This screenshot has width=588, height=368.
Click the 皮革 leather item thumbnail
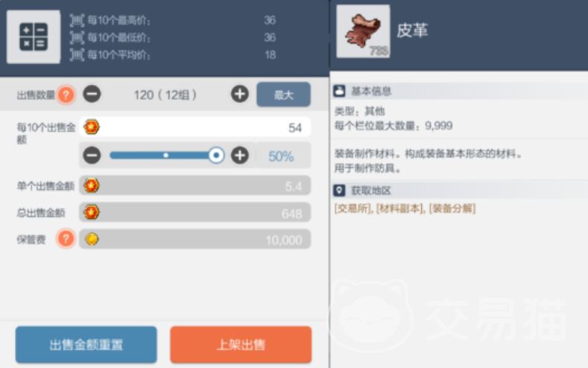point(363,31)
